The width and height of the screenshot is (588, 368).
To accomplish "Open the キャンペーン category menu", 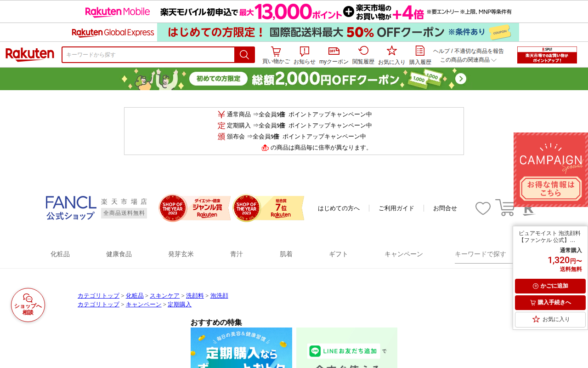I will pos(404,254).
